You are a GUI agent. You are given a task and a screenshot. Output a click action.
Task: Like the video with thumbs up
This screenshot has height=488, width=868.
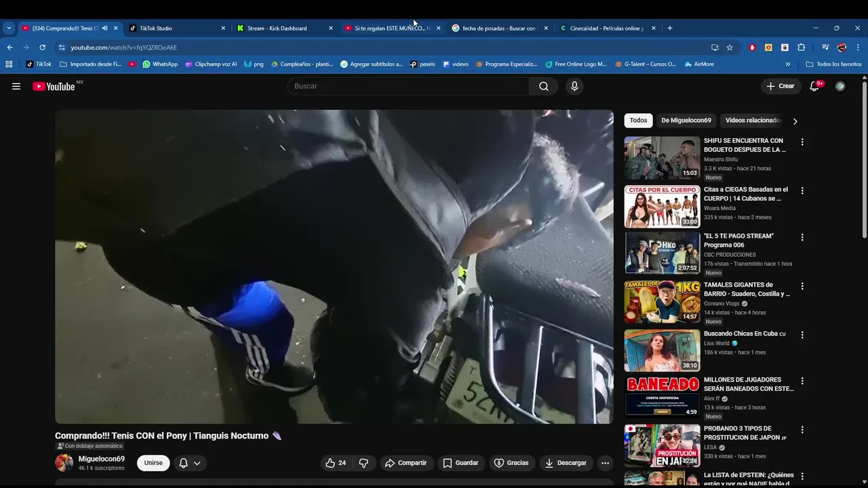(x=336, y=463)
